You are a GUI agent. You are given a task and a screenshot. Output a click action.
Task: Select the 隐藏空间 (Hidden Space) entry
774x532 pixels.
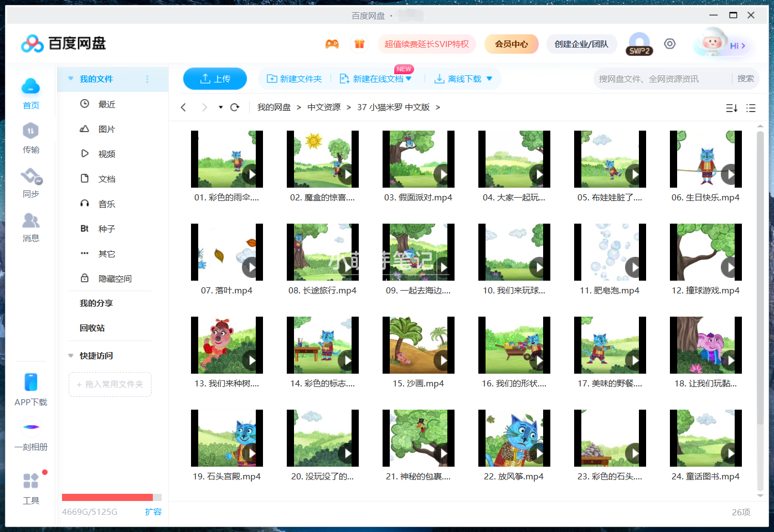pos(115,278)
